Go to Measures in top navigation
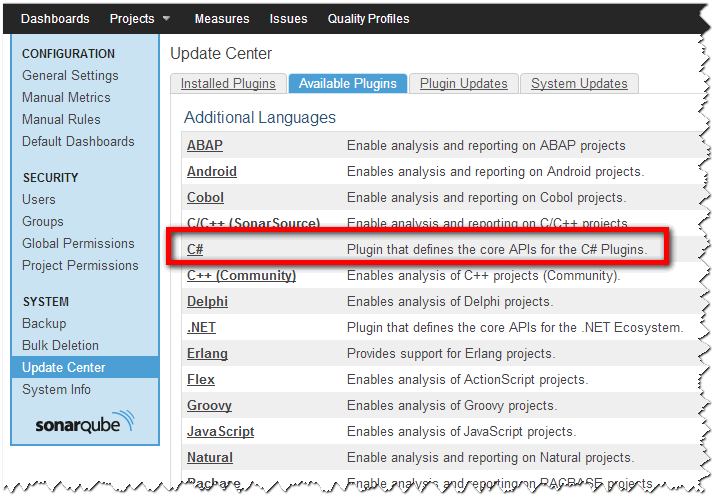The height and width of the screenshot is (502, 720). 222,18
